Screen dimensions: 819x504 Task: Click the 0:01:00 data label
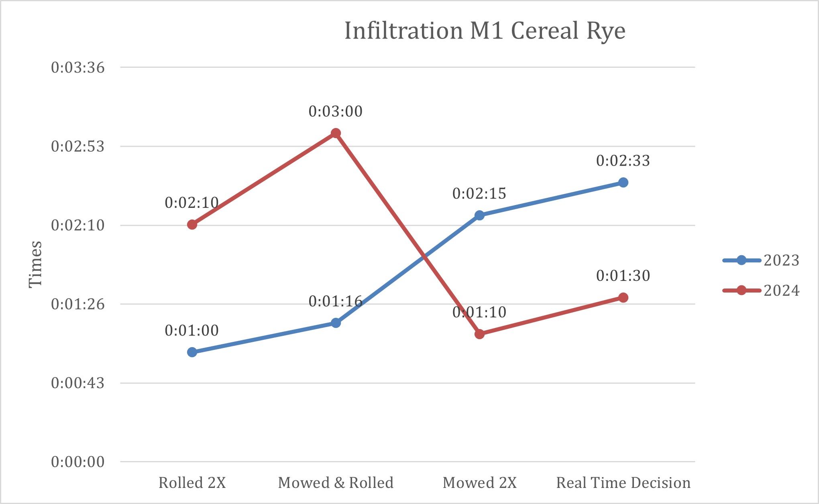click(x=192, y=331)
